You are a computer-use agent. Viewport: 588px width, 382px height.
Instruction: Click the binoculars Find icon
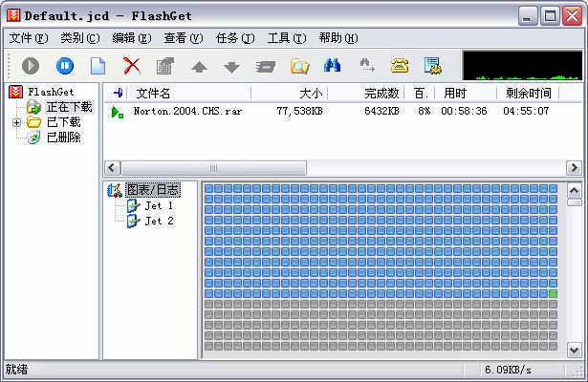tap(333, 66)
